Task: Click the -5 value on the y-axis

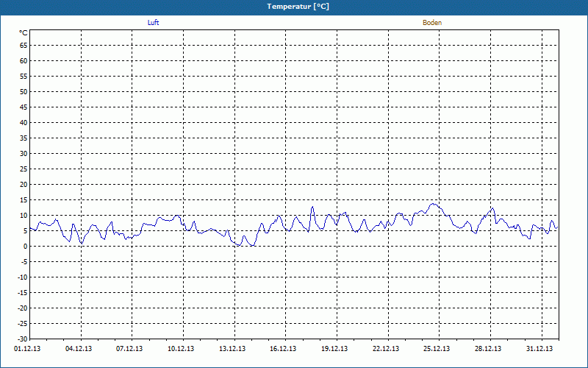Action: 24,262
